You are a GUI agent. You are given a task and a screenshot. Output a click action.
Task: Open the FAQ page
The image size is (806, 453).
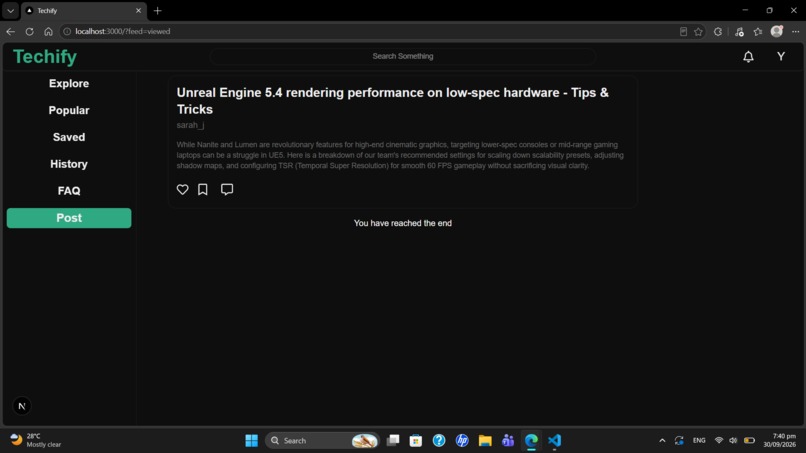coord(69,191)
